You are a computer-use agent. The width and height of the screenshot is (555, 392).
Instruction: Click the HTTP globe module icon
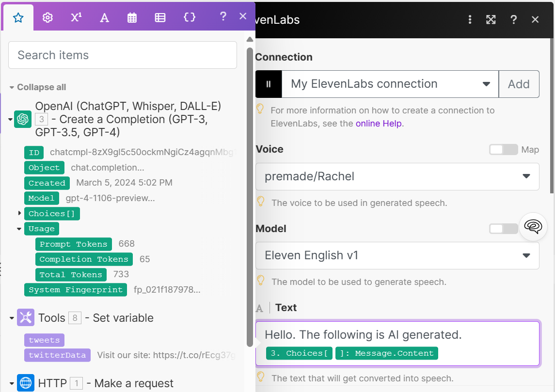(26, 383)
